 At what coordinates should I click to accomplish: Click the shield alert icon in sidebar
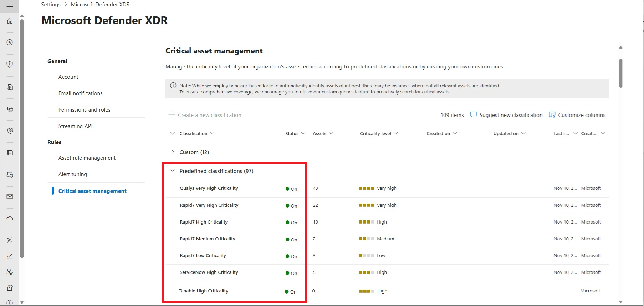[x=10, y=64]
